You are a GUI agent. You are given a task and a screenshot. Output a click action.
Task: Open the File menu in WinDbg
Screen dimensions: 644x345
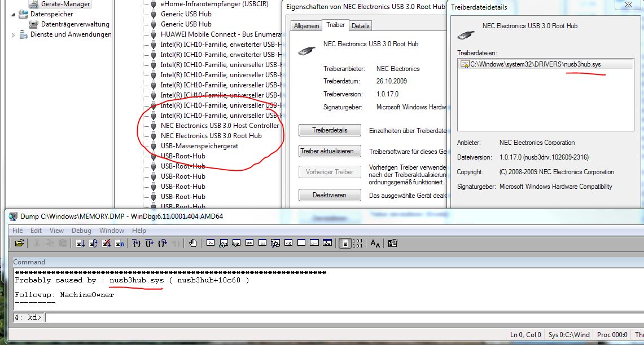(17, 231)
